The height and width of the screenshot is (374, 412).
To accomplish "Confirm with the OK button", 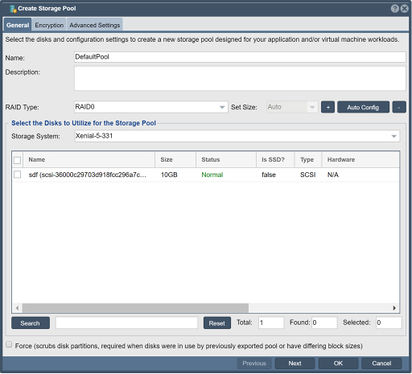I will (338, 363).
